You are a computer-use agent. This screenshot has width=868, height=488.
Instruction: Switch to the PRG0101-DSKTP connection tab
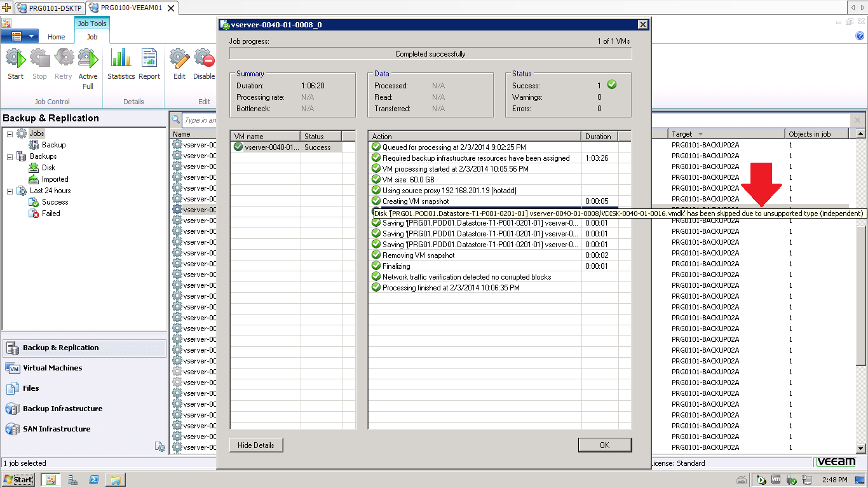point(50,8)
